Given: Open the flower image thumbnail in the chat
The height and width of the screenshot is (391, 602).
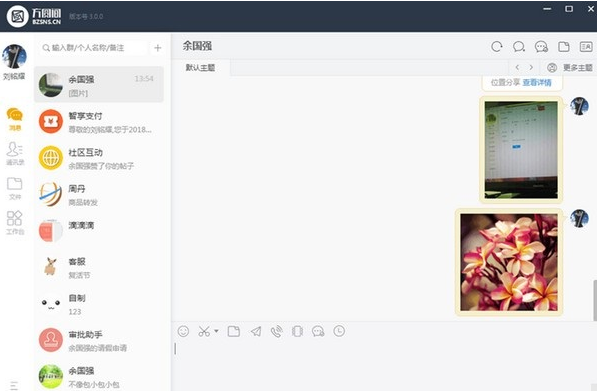Looking at the screenshot, I should pos(509,262).
